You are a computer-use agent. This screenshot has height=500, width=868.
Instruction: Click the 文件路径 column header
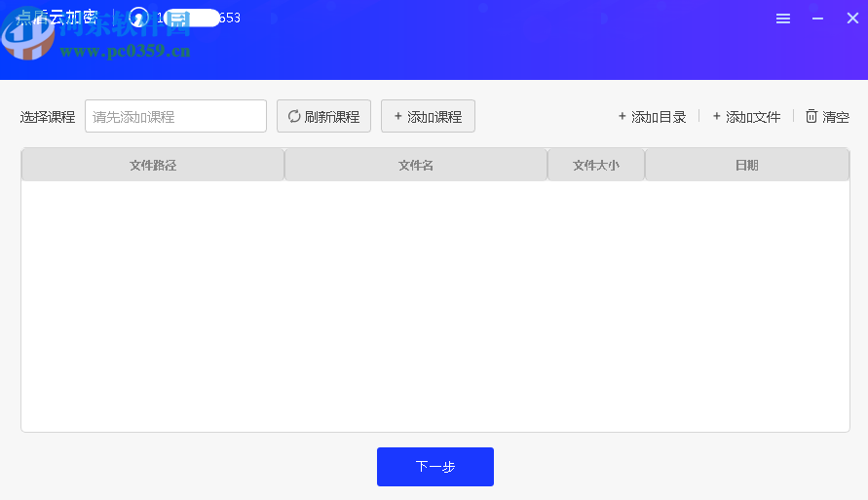click(x=153, y=165)
